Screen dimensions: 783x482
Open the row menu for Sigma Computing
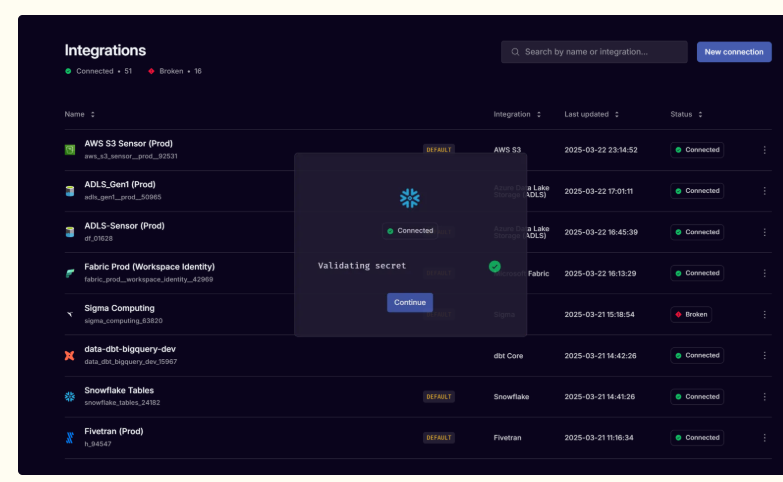pos(764,315)
